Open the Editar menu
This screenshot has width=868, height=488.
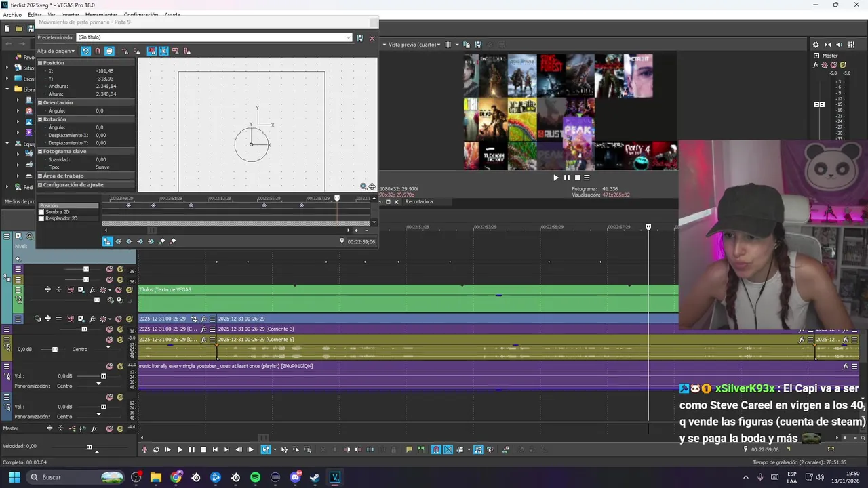(x=35, y=15)
